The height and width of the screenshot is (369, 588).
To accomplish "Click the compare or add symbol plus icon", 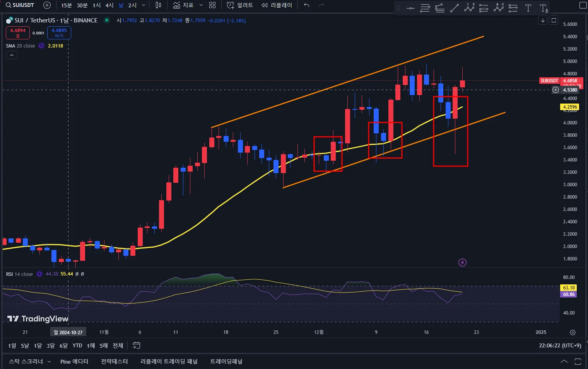I will 47,5.
